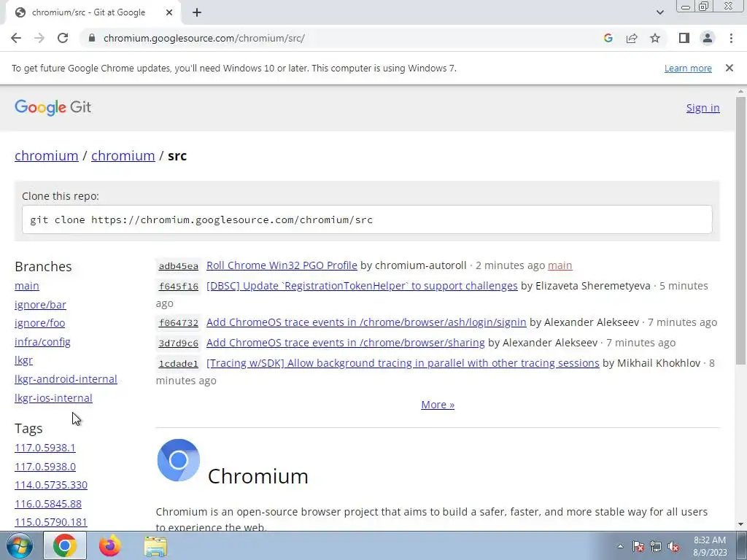The width and height of the screenshot is (747, 560).
Task: View site info via the lock icon
Action: [92, 38]
